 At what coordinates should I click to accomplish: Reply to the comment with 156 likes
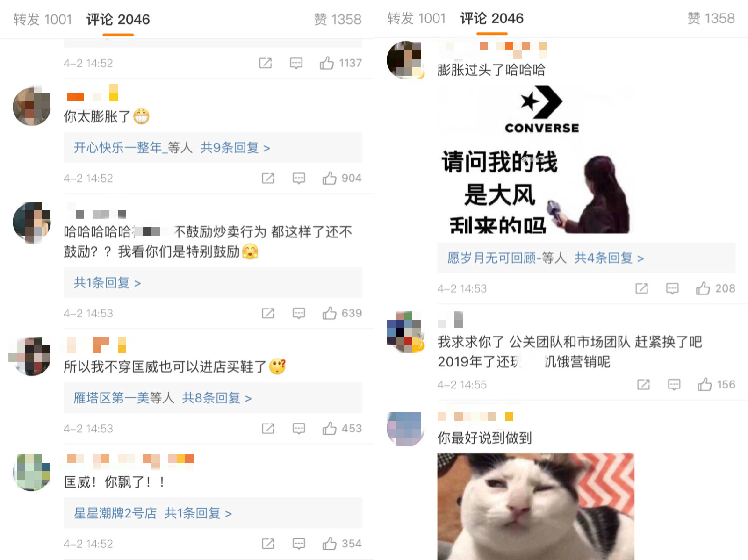click(x=674, y=385)
